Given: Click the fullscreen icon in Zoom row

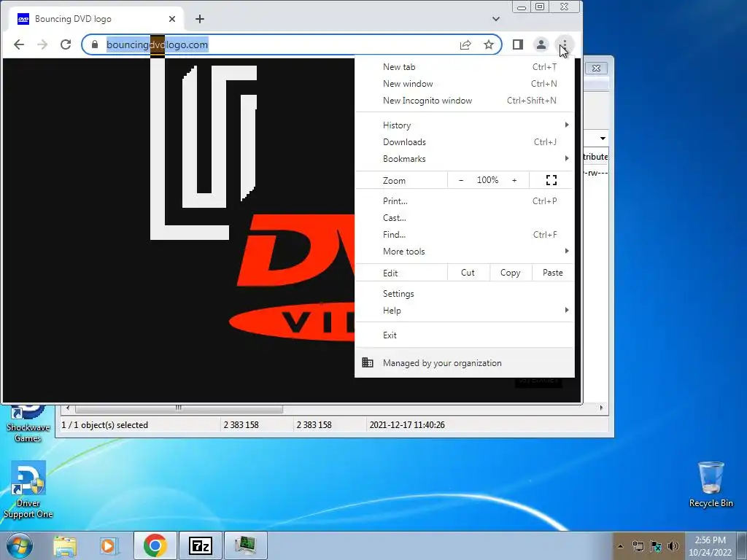Looking at the screenshot, I should (551, 180).
